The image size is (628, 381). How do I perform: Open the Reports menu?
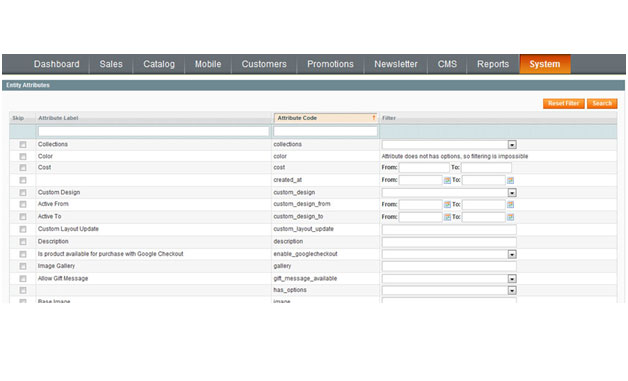(x=493, y=64)
